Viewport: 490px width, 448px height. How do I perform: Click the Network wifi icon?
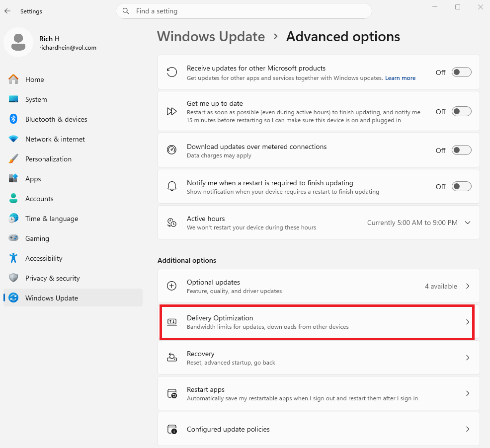13,139
